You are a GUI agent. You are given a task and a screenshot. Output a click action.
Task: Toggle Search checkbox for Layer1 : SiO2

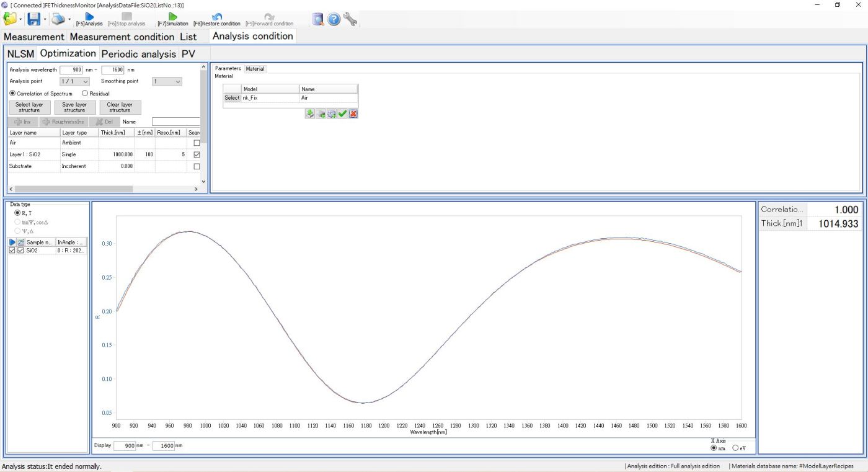click(x=197, y=154)
